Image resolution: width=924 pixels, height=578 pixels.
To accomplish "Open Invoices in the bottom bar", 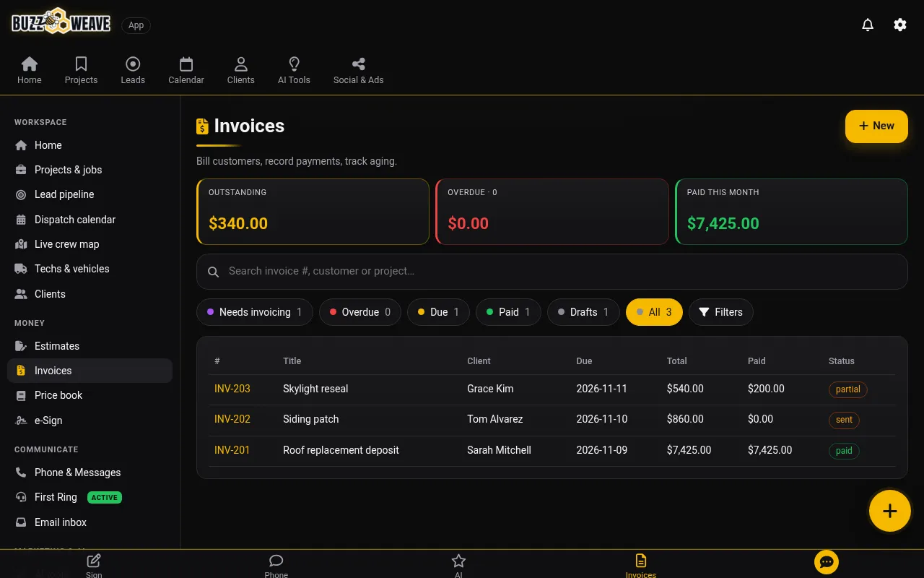I will 641,565.
